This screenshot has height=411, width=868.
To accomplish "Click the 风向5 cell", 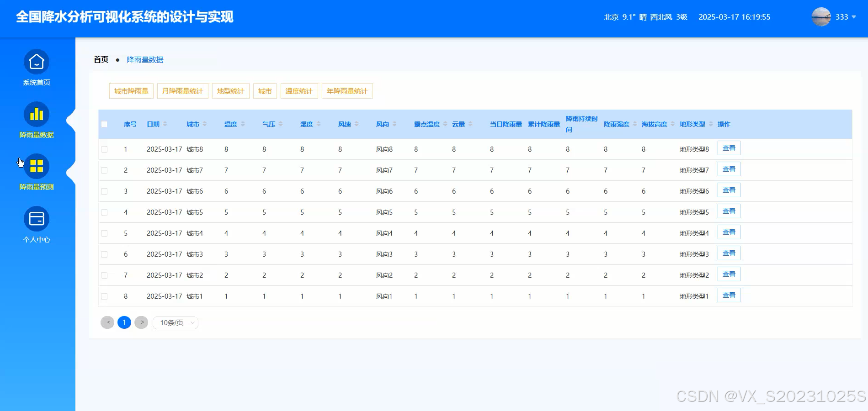I will tap(384, 212).
